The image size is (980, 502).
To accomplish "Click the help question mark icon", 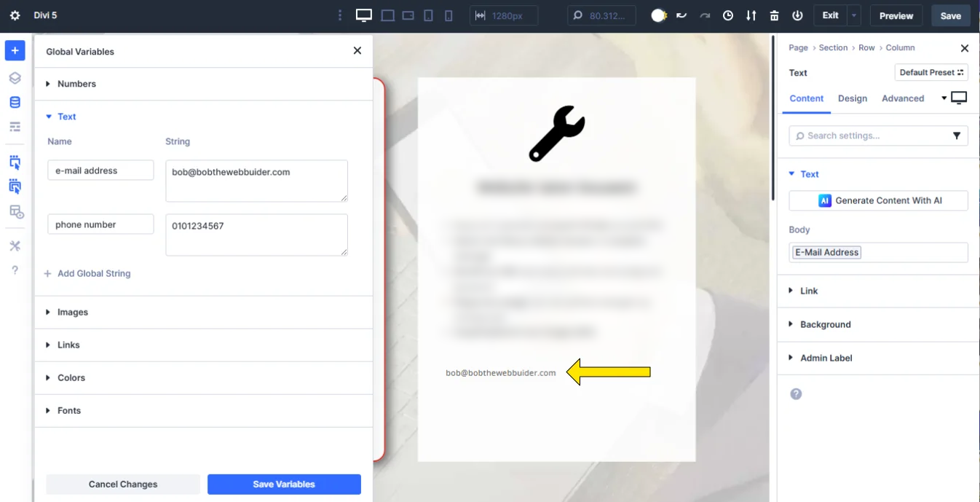I will pos(15,270).
